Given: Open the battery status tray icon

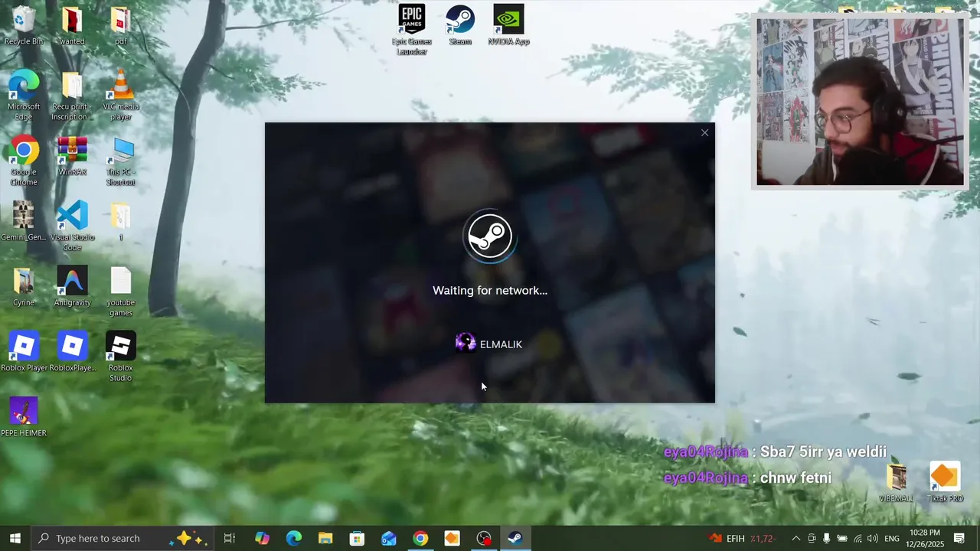Looking at the screenshot, I should [842, 538].
